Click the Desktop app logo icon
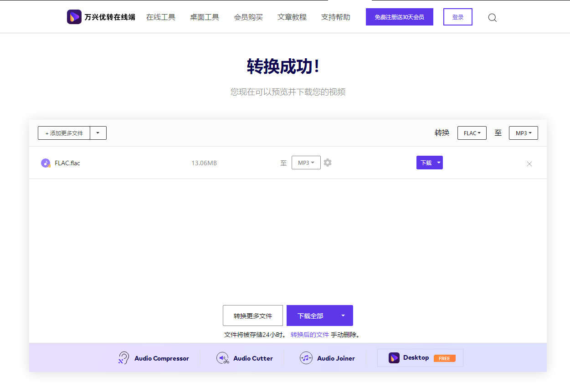Screen dimensions: 570x392 coord(394,358)
